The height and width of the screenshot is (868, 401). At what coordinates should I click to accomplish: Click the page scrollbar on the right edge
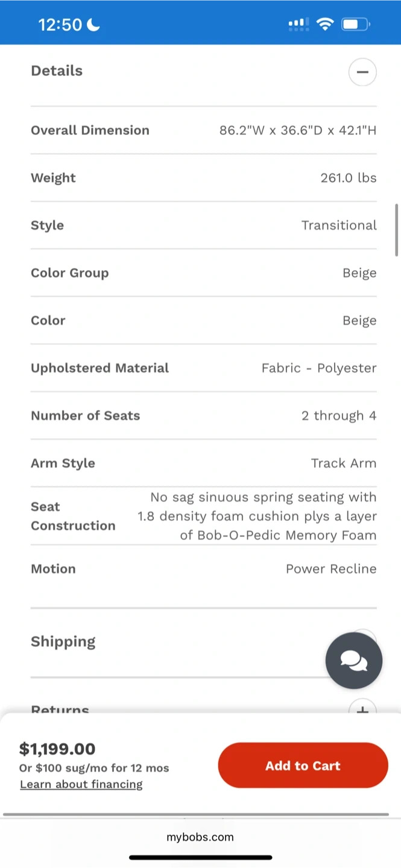(396, 230)
